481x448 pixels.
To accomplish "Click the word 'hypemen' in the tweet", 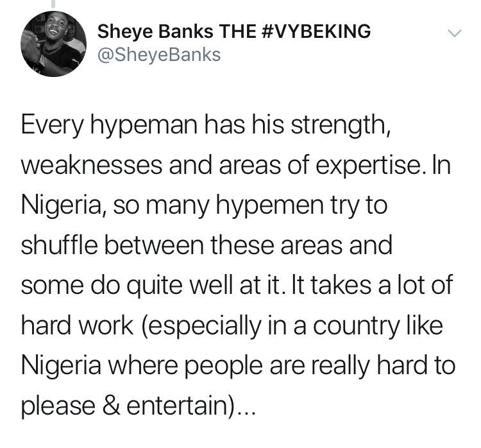I will 270,206.
